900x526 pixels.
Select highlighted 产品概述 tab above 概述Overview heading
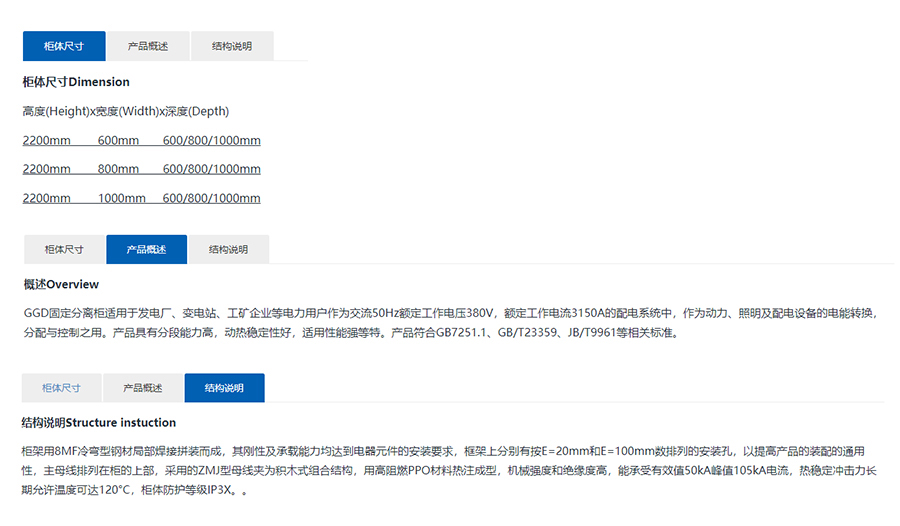click(x=146, y=249)
